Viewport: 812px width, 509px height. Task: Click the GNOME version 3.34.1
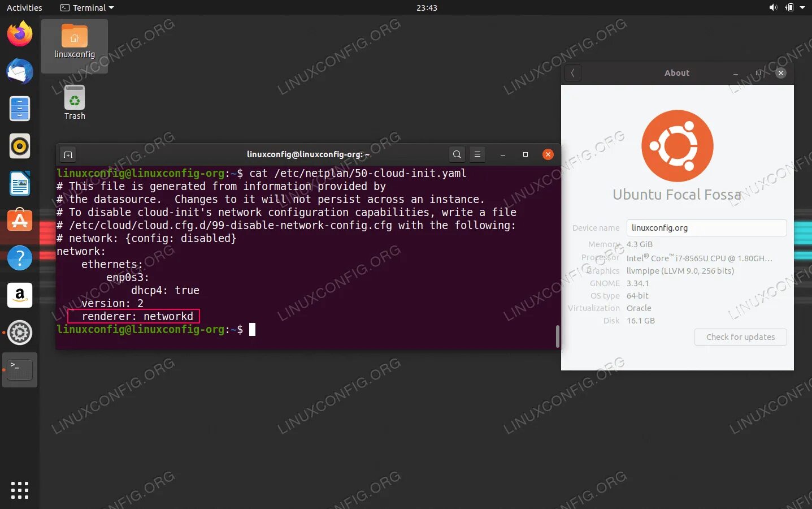pyautogui.click(x=637, y=283)
